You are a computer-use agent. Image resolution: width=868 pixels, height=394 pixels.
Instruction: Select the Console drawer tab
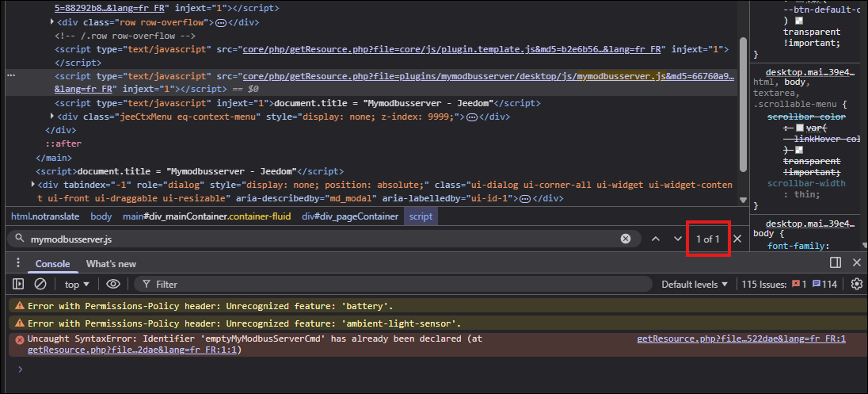tap(52, 263)
